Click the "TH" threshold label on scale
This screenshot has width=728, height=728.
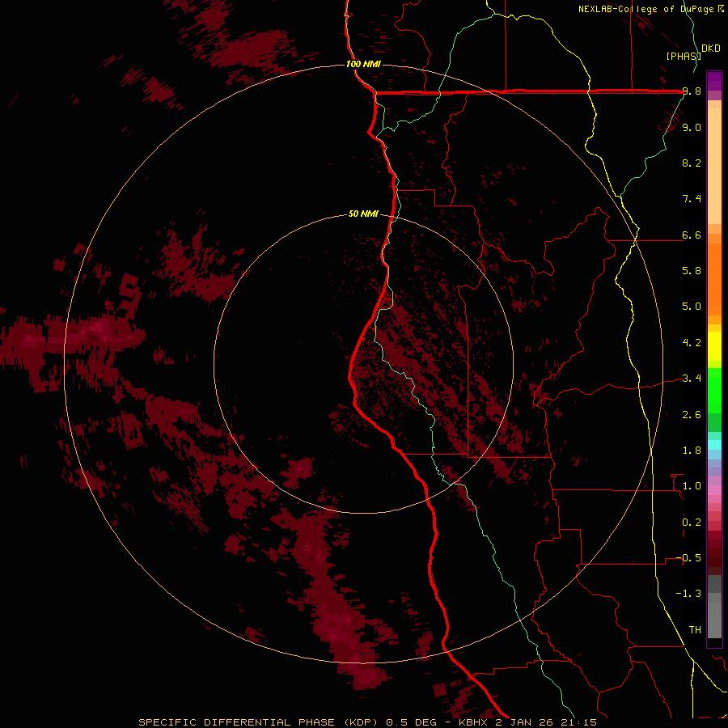click(x=695, y=630)
